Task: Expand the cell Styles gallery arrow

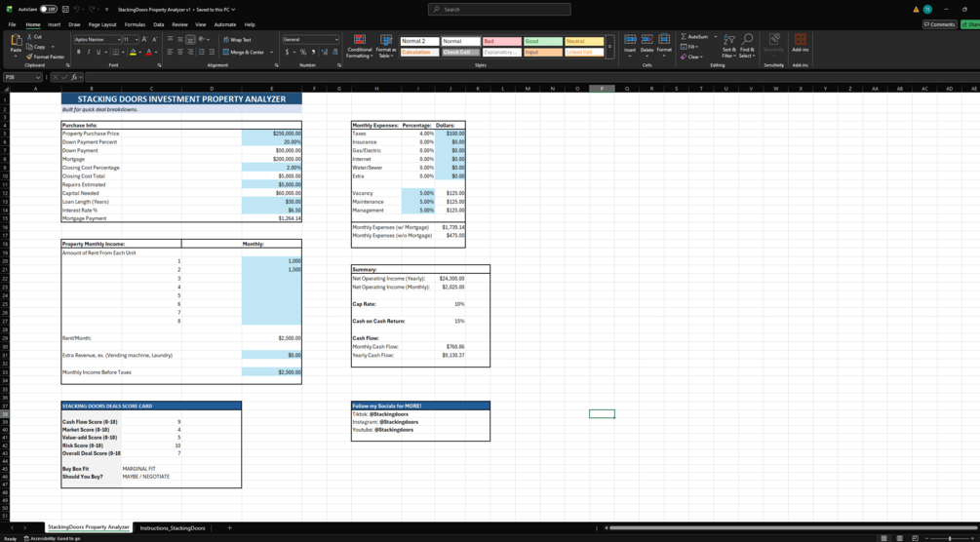Action: (609, 47)
